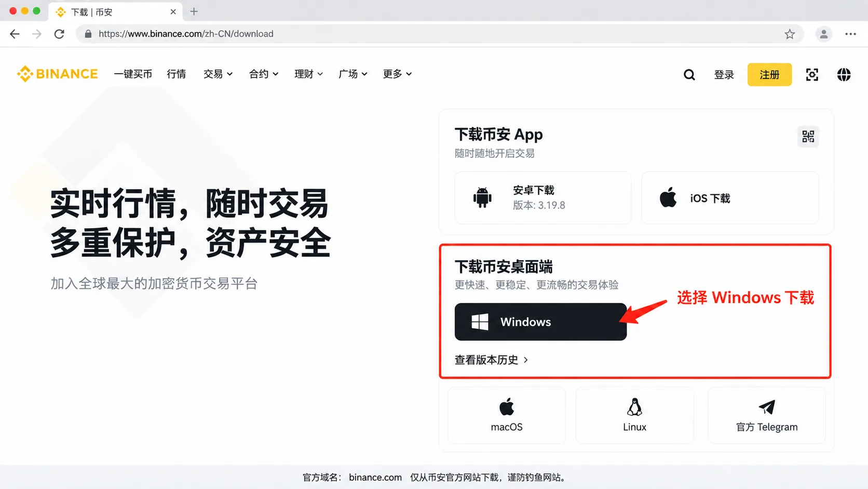Click the macOS download card
This screenshot has width=868, height=489.
pyautogui.click(x=507, y=415)
